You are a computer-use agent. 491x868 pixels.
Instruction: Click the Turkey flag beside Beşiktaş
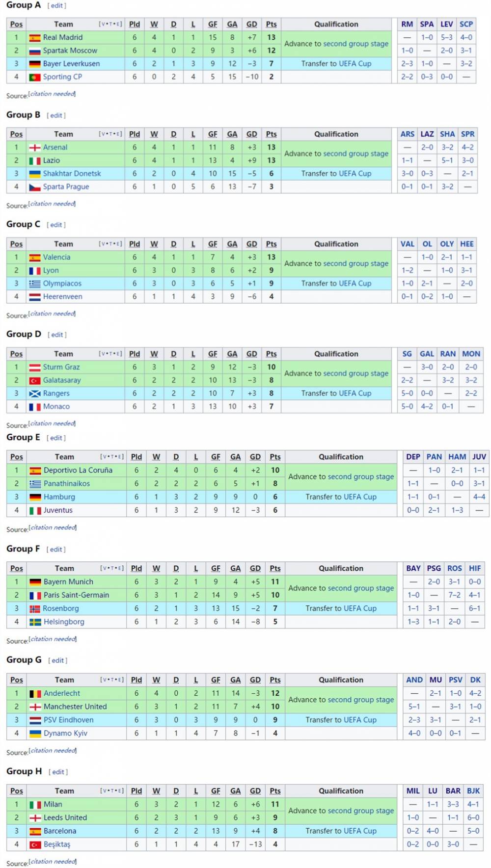pyautogui.click(x=35, y=845)
